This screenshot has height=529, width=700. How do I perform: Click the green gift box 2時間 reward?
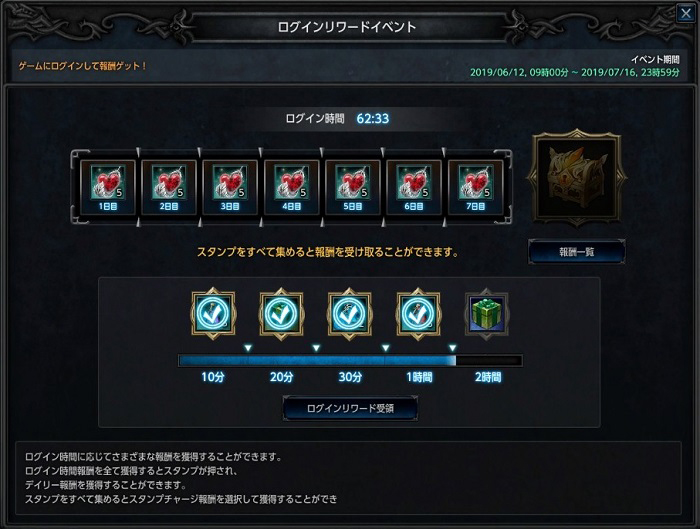point(487,314)
